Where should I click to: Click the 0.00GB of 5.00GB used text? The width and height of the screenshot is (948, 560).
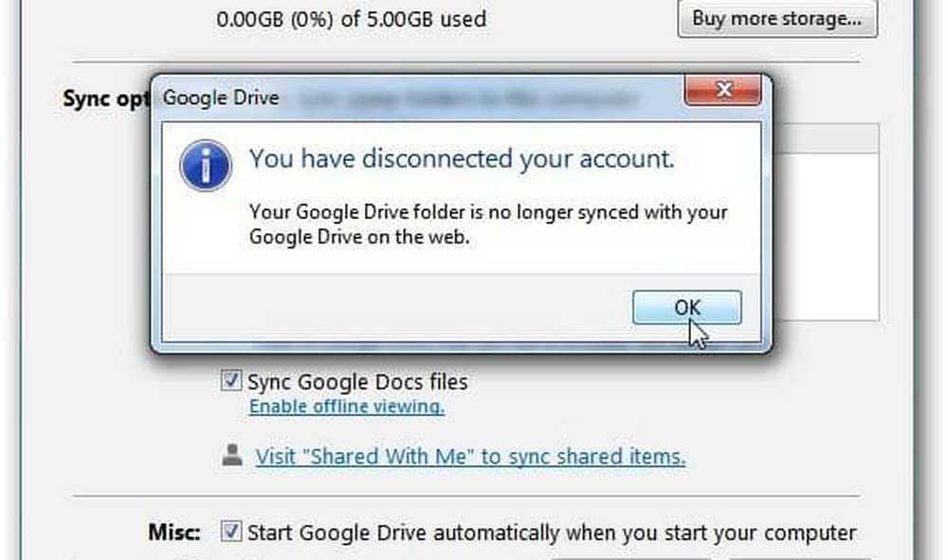(x=352, y=19)
